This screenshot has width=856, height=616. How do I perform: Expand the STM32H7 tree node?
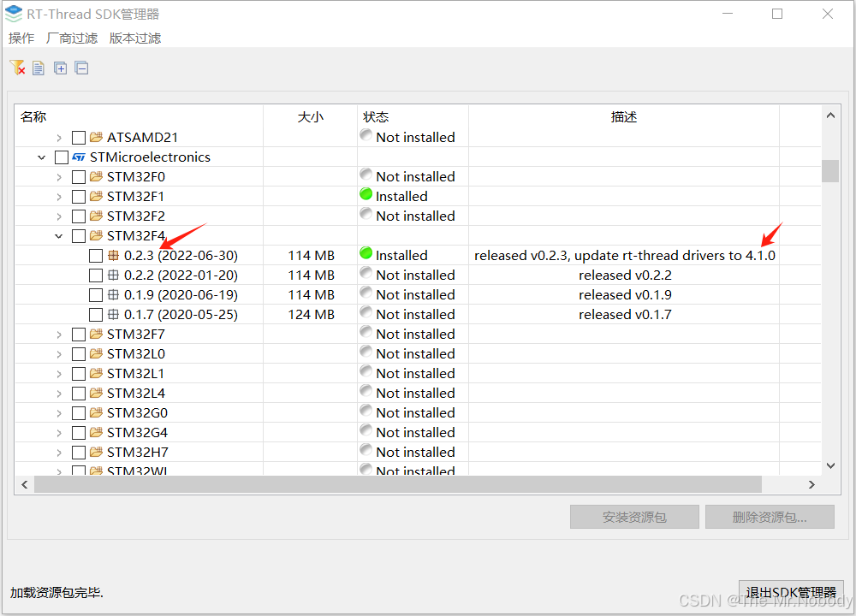coord(59,453)
